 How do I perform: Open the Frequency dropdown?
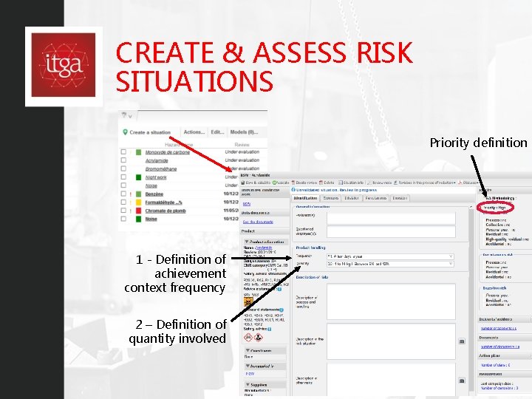click(390, 256)
